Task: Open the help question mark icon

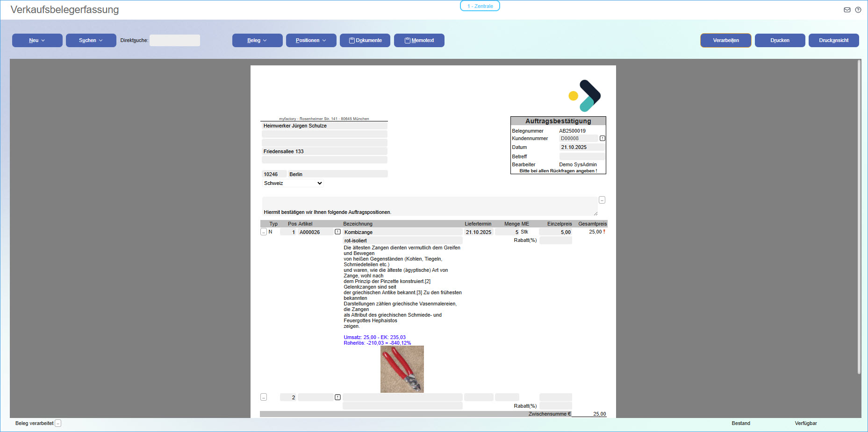Action: tap(858, 10)
